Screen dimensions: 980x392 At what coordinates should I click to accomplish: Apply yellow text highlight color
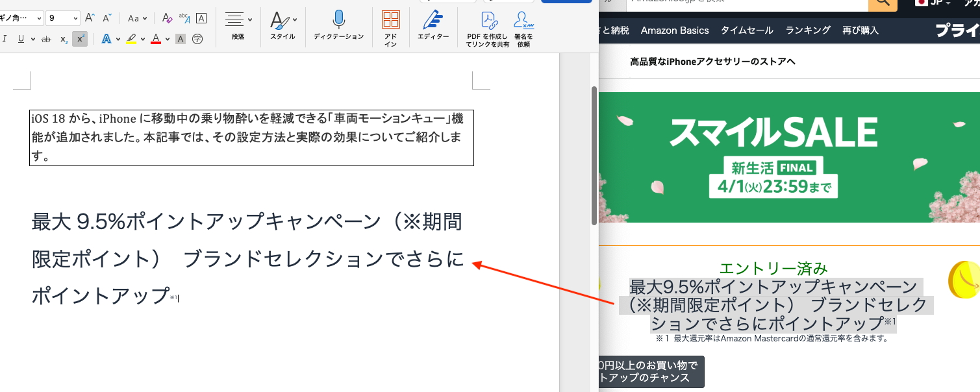tap(131, 39)
